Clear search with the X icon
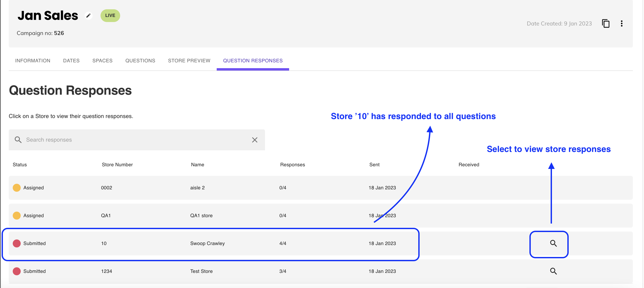This screenshot has width=644, height=288. pyautogui.click(x=255, y=140)
